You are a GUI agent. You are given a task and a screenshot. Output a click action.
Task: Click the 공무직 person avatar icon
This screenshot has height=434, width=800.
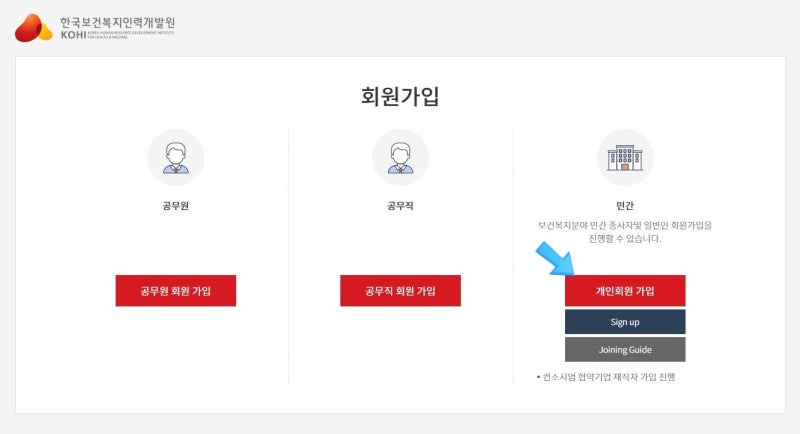(400, 157)
